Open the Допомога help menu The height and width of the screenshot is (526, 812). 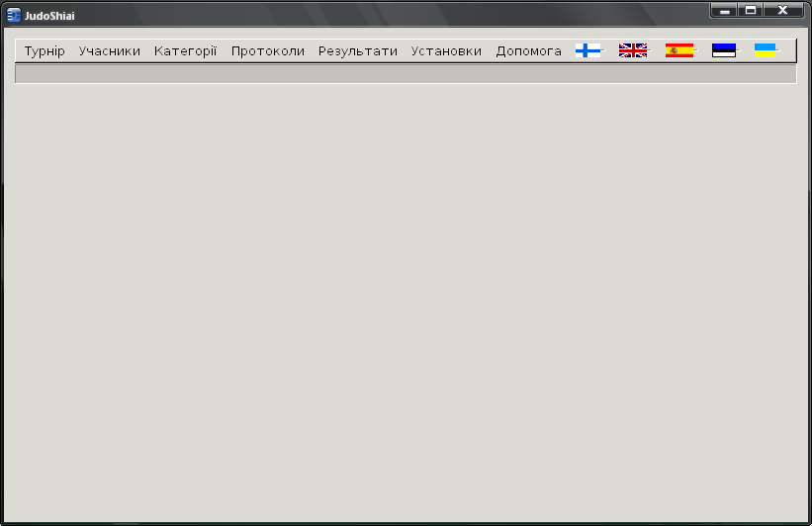[528, 51]
